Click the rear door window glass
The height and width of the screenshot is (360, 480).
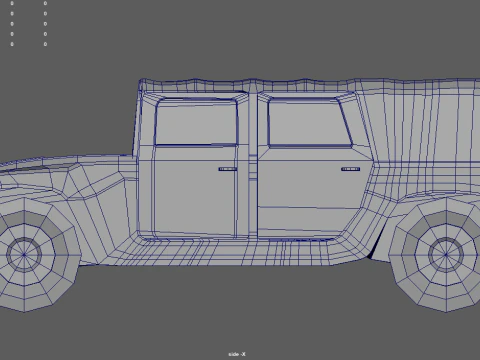click(309, 123)
